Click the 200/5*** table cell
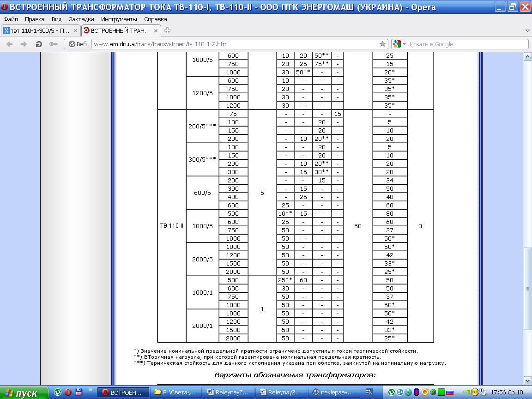This screenshot has width=532, height=399. (x=203, y=126)
